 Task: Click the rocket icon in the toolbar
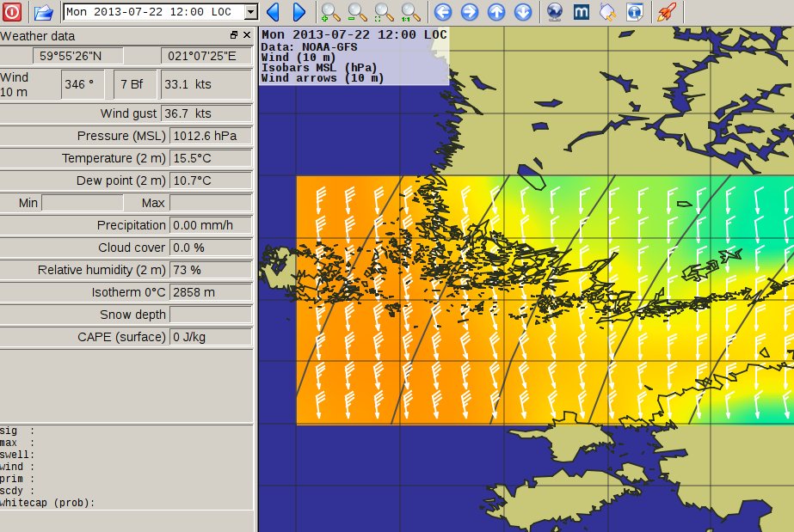pyautogui.click(x=667, y=12)
